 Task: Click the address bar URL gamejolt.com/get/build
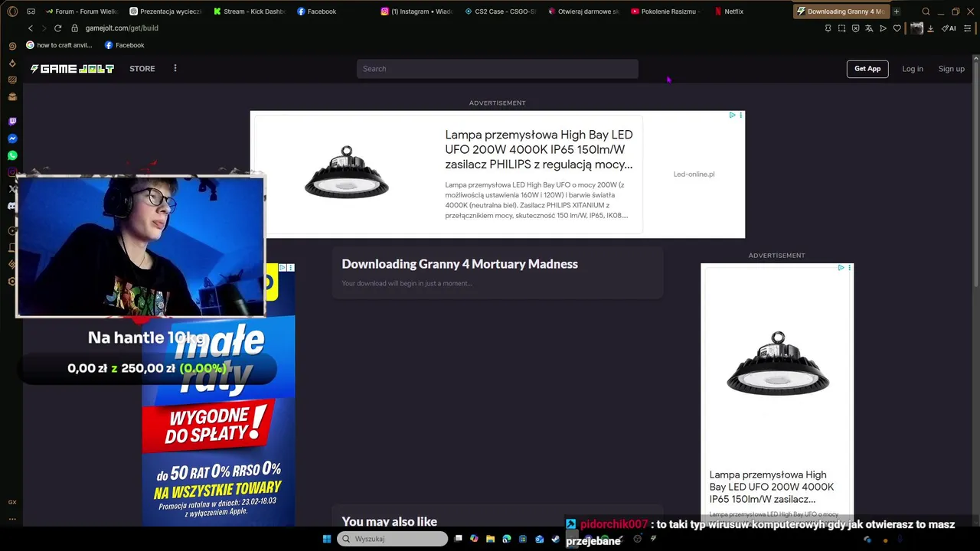click(x=122, y=28)
